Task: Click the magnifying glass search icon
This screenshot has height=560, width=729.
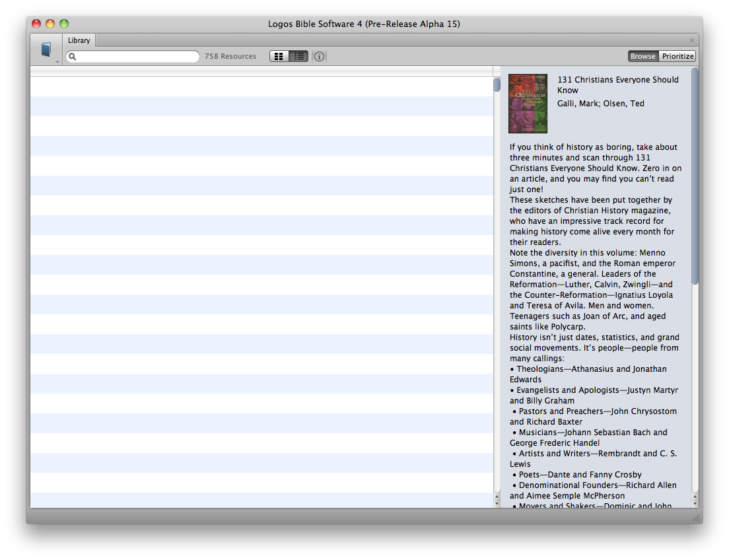Action: tap(72, 56)
